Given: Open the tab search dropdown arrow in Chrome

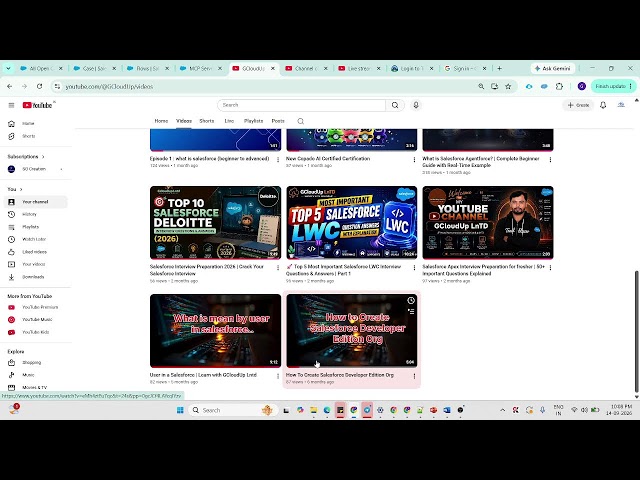Looking at the screenshot, I should pos(8,69).
